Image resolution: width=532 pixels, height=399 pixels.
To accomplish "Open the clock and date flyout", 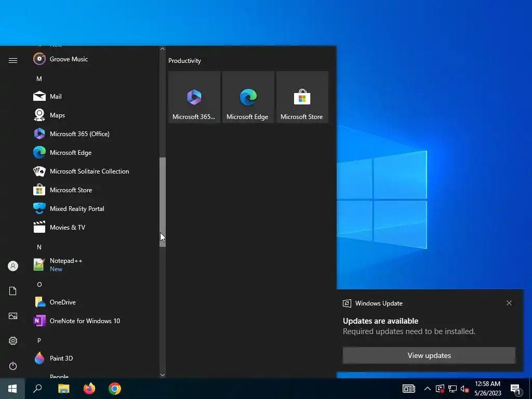I will click(x=487, y=389).
